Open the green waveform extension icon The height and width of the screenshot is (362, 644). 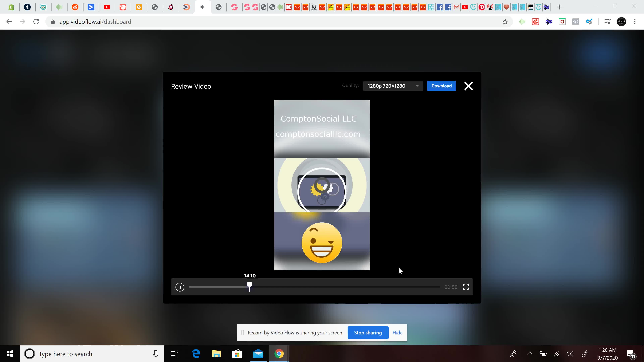(x=522, y=22)
